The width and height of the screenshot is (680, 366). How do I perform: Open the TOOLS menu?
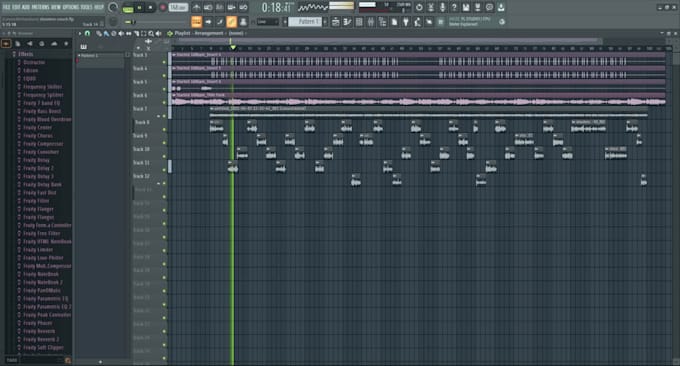point(87,7)
